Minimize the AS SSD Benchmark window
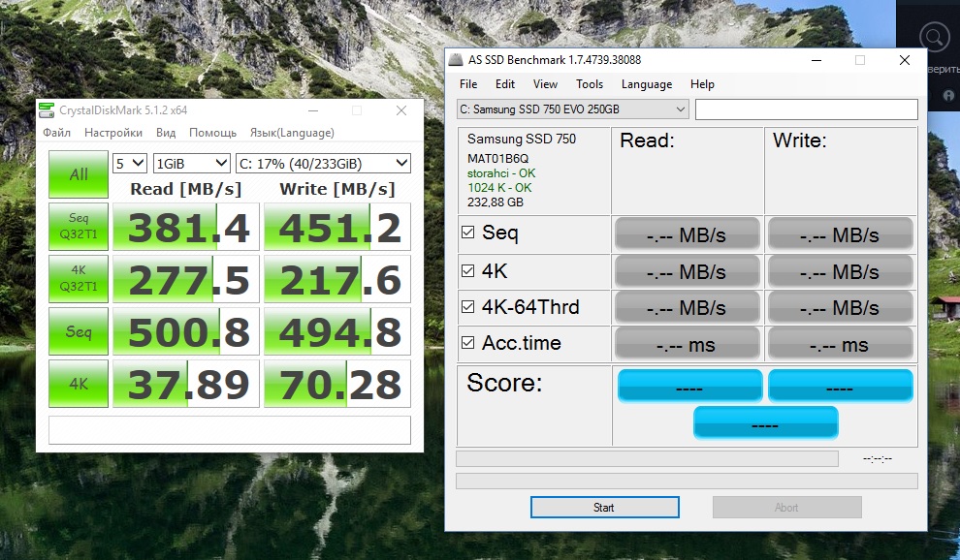This screenshot has height=560, width=960. tap(816, 60)
